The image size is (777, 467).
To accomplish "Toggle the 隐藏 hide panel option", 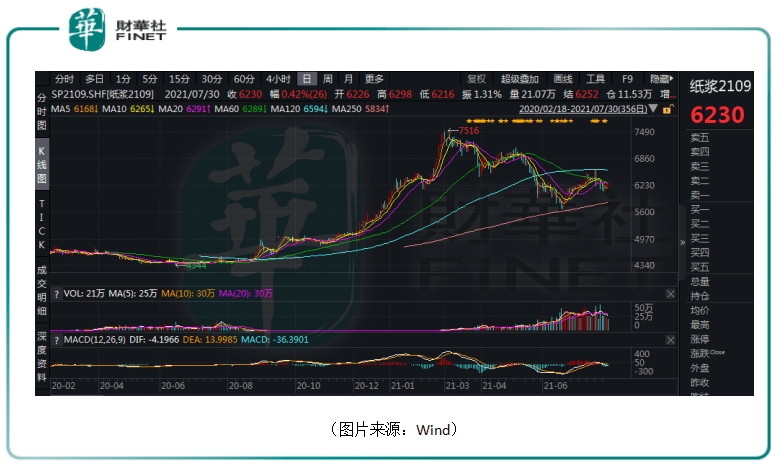I will point(660,78).
